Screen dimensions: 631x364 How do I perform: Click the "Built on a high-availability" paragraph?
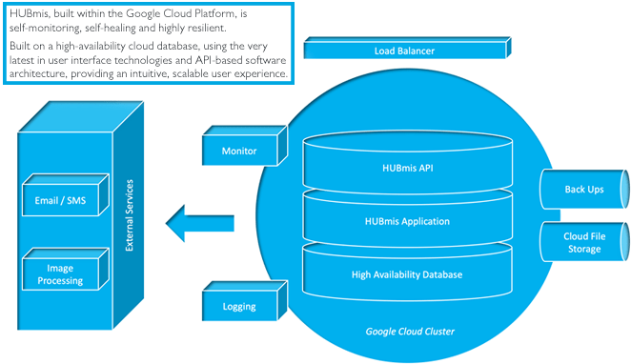[149, 60]
